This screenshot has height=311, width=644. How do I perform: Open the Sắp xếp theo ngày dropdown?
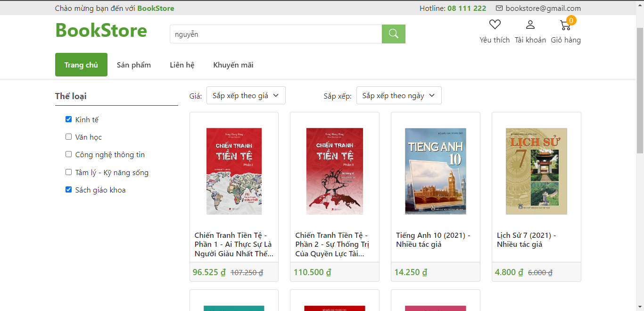pos(399,95)
